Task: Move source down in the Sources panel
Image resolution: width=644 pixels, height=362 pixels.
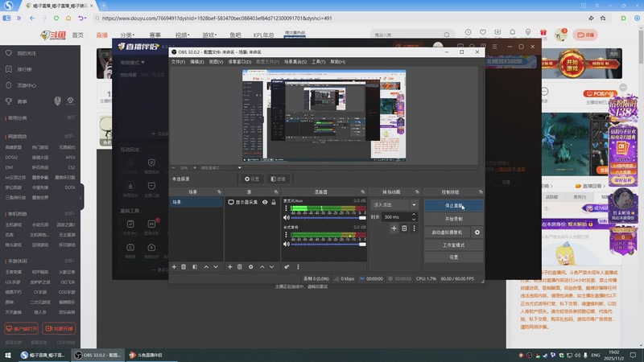Action: coord(271,267)
